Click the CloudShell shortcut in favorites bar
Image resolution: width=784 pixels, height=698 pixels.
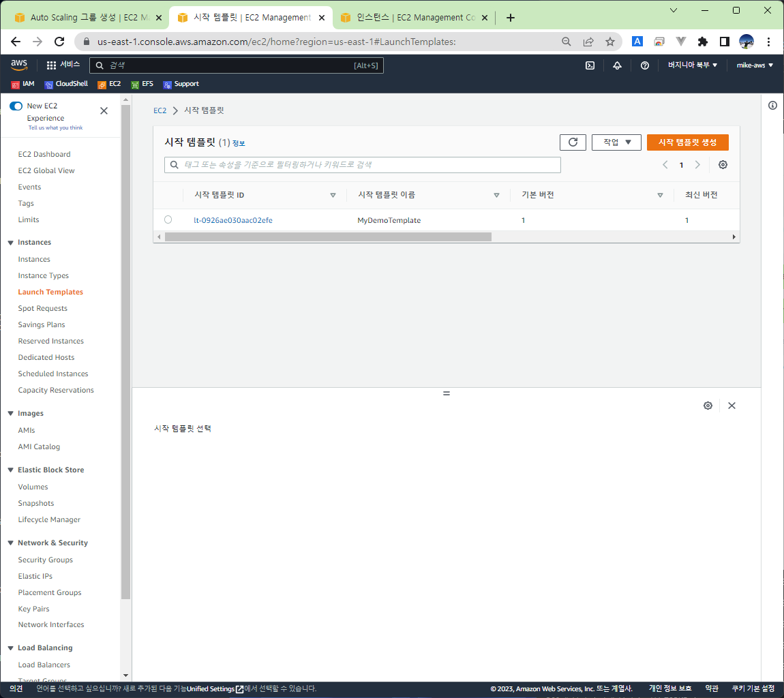pos(67,84)
